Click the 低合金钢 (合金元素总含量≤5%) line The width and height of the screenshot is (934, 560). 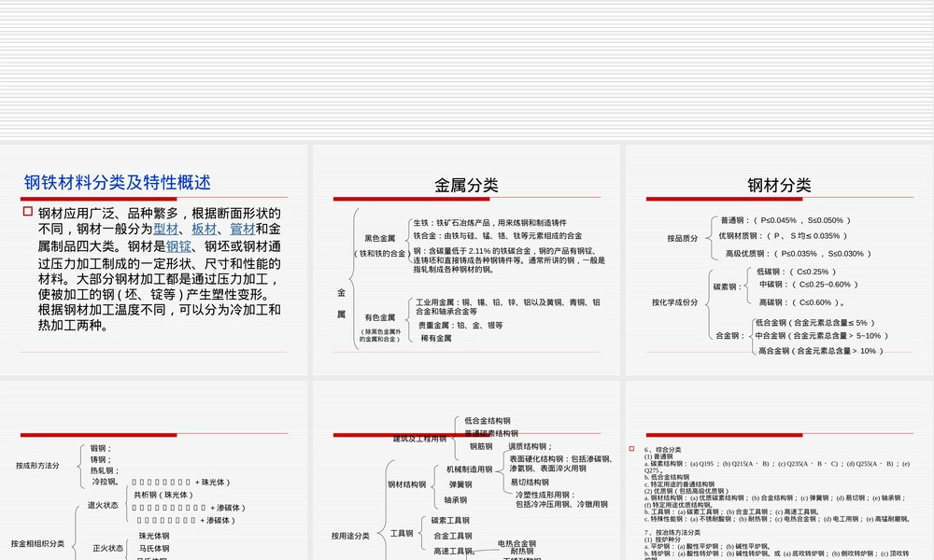click(x=814, y=323)
